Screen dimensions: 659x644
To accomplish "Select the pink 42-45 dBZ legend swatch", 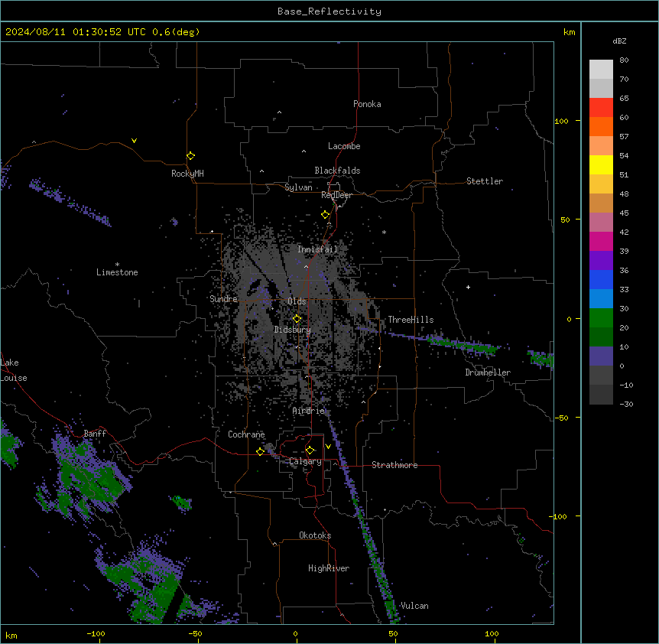I will point(601,222).
